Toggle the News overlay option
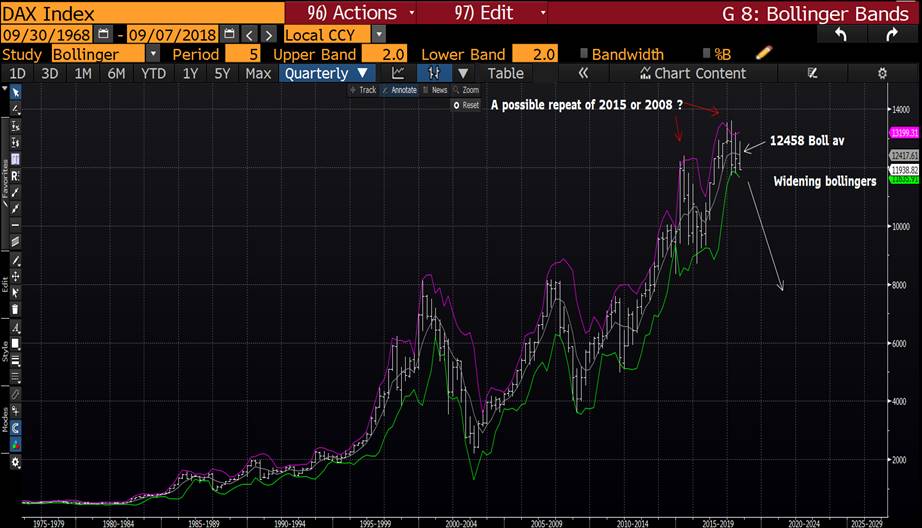This screenshot has width=922, height=528. pyautogui.click(x=436, y=90)
